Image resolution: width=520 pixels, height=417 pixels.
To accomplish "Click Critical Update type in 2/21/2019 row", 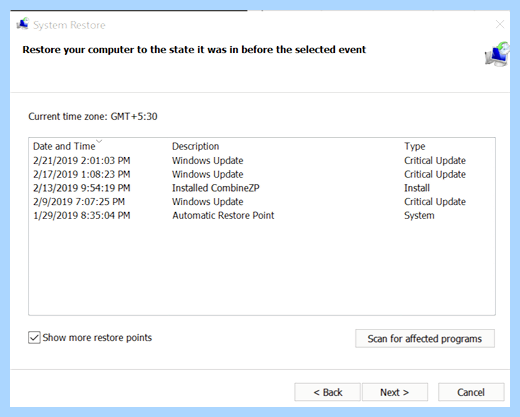I will (435, 160).
